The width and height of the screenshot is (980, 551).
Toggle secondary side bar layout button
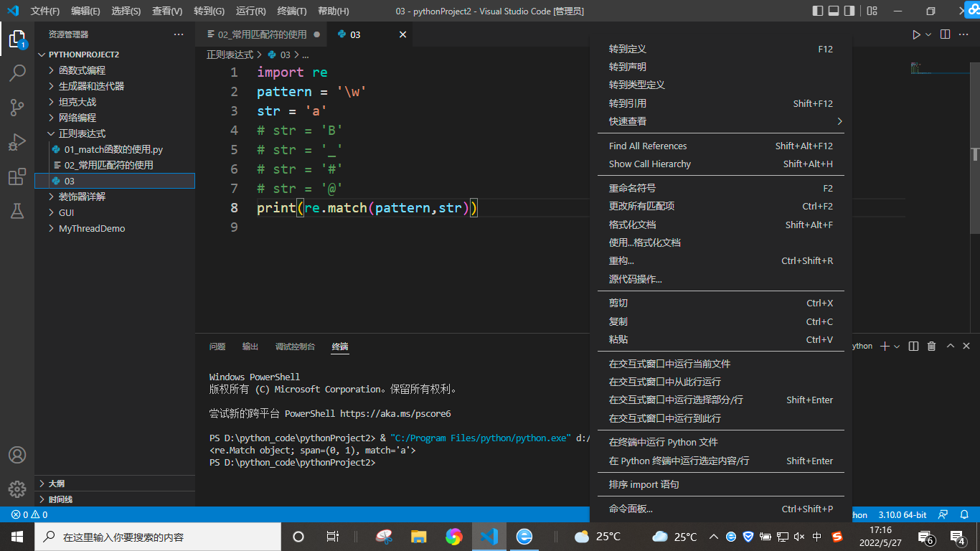tap(849, 11)
